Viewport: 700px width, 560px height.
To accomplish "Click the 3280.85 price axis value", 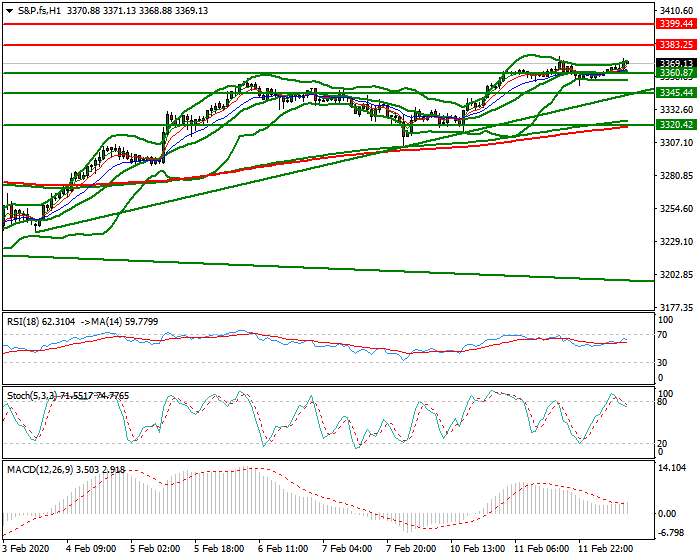I will tap(677, 176).
